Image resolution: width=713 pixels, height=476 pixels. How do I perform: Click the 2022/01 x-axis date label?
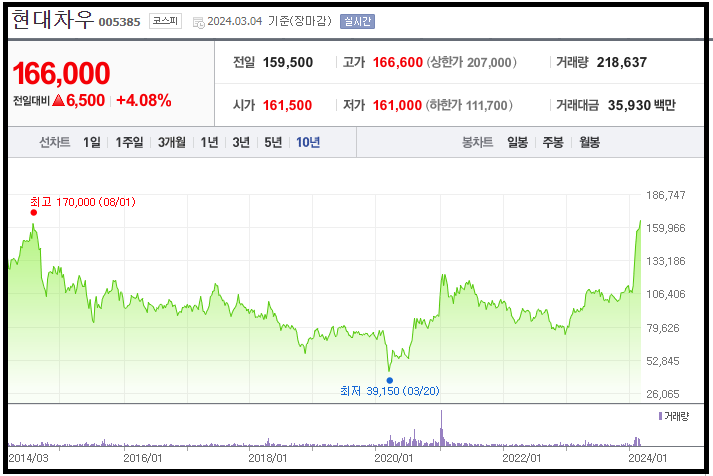[522, 458]
